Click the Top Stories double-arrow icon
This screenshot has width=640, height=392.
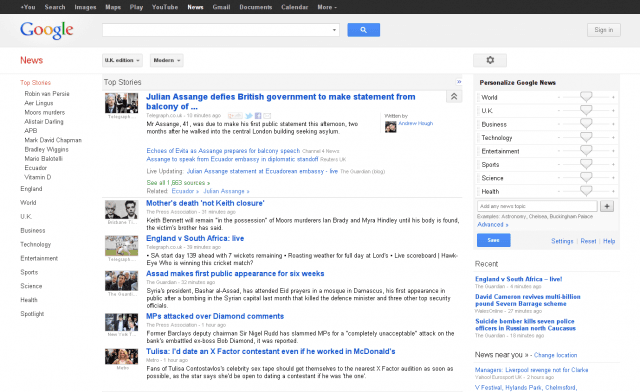(x=459, y=82)
